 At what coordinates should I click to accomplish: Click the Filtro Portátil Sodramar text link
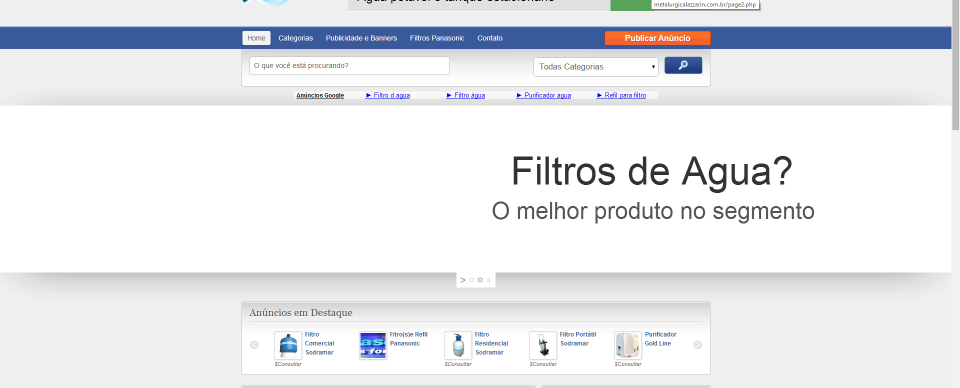[x=577, y=339]
